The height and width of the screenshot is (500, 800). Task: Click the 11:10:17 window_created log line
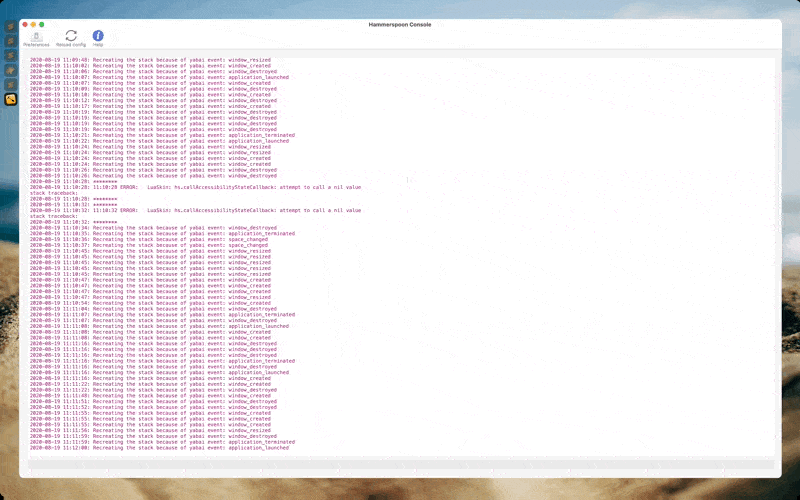(151, 106)
